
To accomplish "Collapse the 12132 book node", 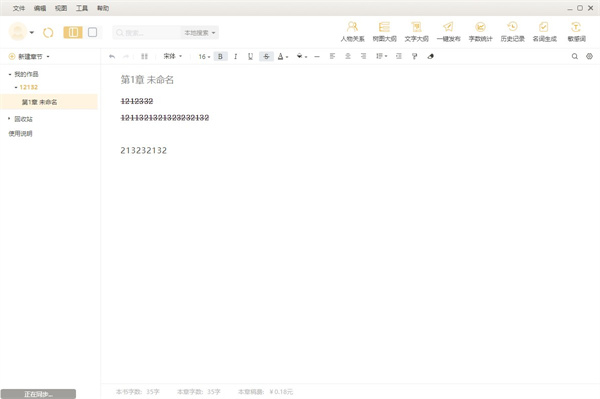I will (16, 87).
